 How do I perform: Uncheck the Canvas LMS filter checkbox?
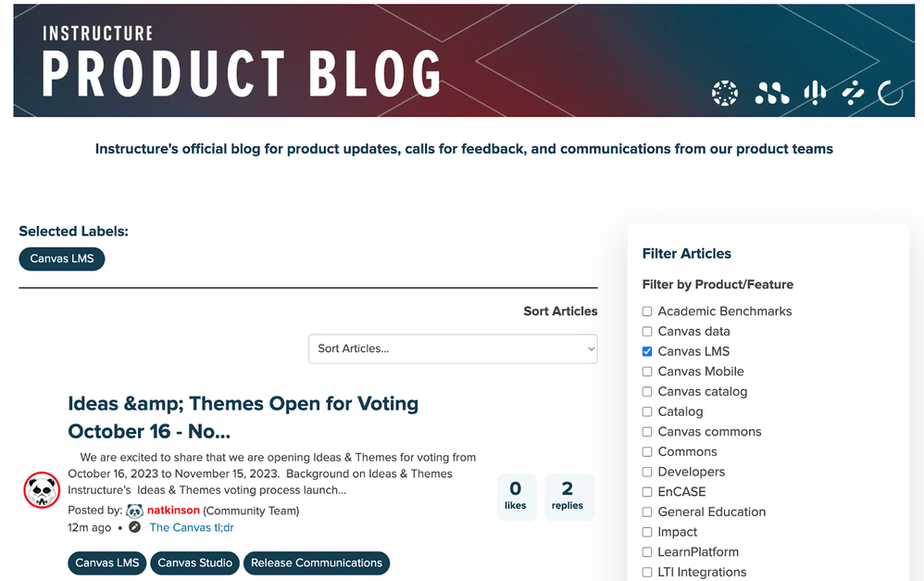pos(647,351)
